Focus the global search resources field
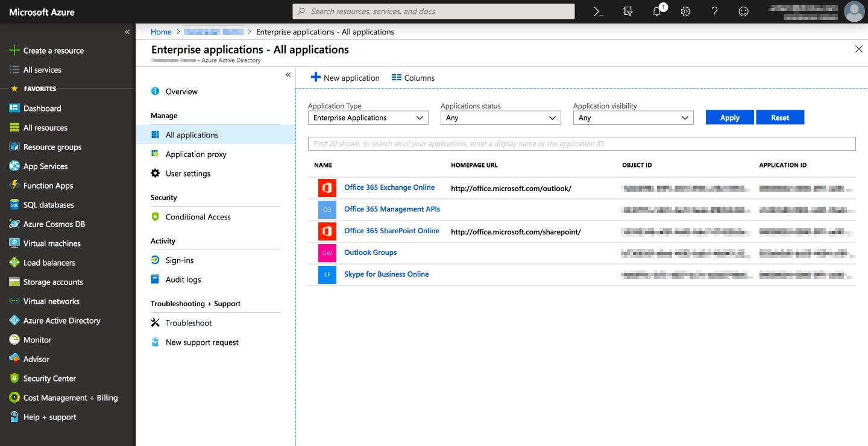The image size is (868, 446). (x=433, y=11)
